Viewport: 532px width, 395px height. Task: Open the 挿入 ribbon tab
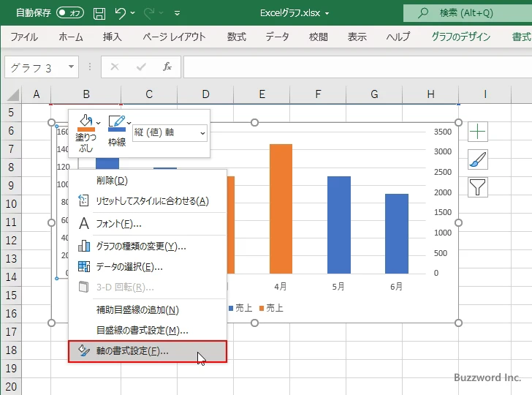pyautogui.click(x=112, y=37)
